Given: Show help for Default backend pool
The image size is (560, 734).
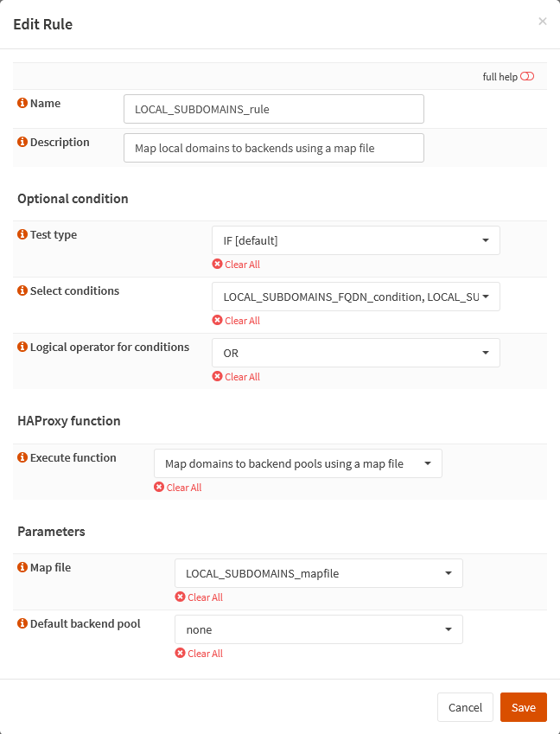Looking at the screenshot, I should (22, 624).
